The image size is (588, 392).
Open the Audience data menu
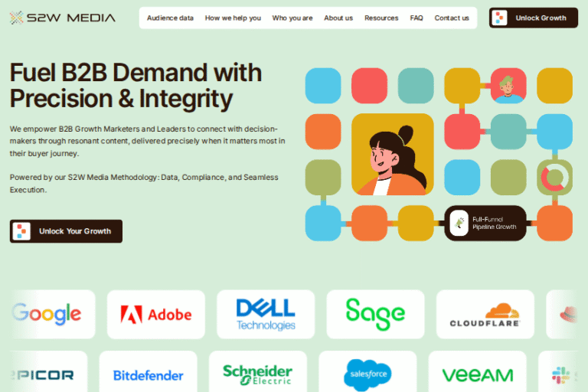coord(170,18)
